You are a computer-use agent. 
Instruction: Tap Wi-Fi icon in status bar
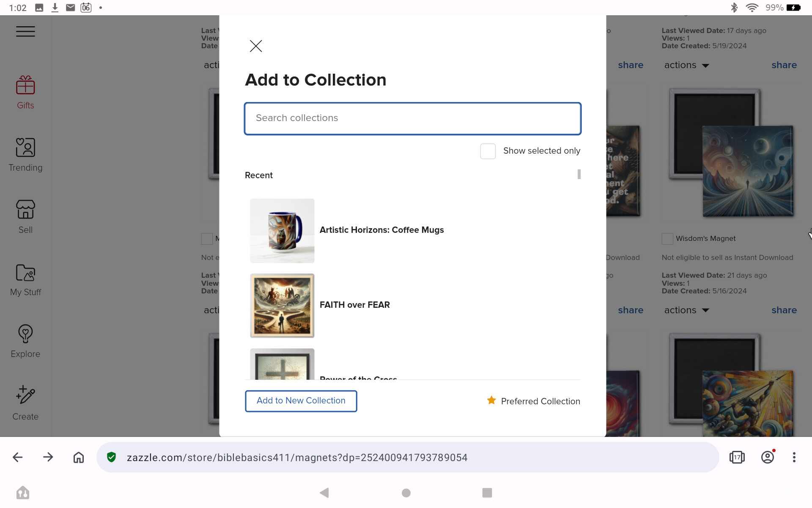click(752, 8)
